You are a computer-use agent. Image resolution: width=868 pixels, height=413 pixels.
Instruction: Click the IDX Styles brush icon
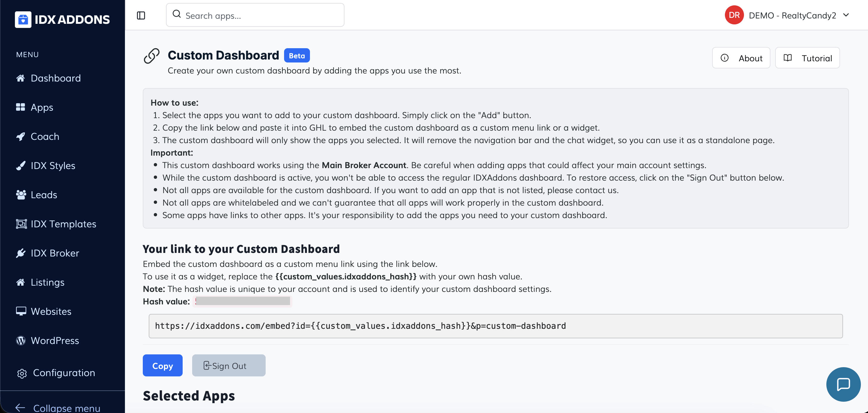coord(21,165)
